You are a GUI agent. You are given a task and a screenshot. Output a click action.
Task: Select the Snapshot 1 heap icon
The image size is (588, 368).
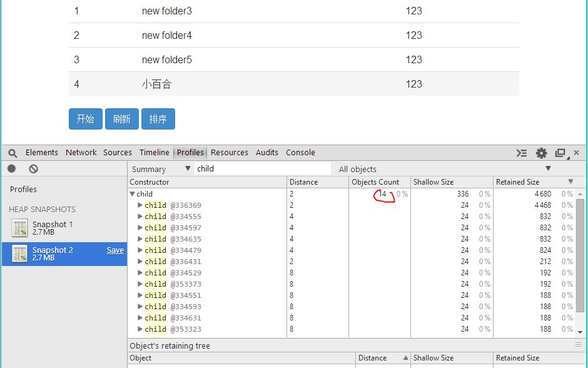19,228
